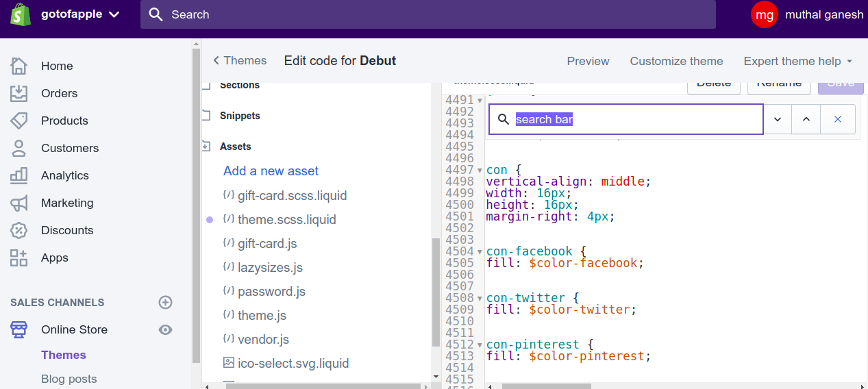
Task: Click Customize theme link
Action: point(676,61)
